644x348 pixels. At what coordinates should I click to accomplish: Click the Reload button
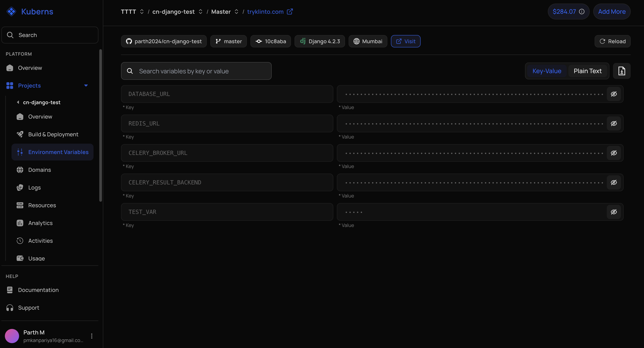pos(613,41)
